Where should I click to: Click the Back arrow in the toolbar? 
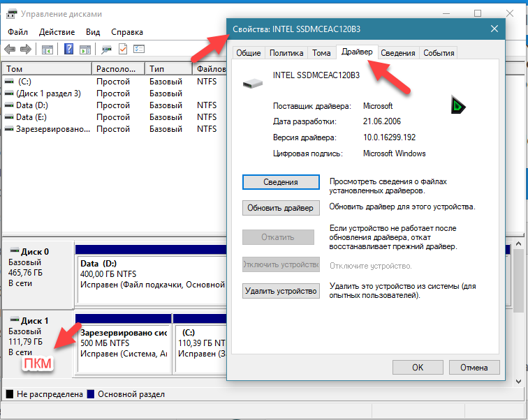pyautogui.click(x=10, y=50)
